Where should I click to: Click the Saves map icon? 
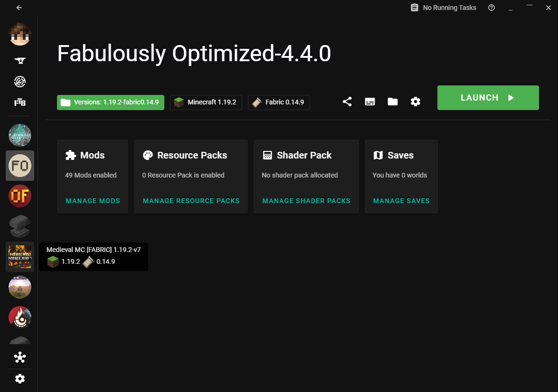[378, 156]
